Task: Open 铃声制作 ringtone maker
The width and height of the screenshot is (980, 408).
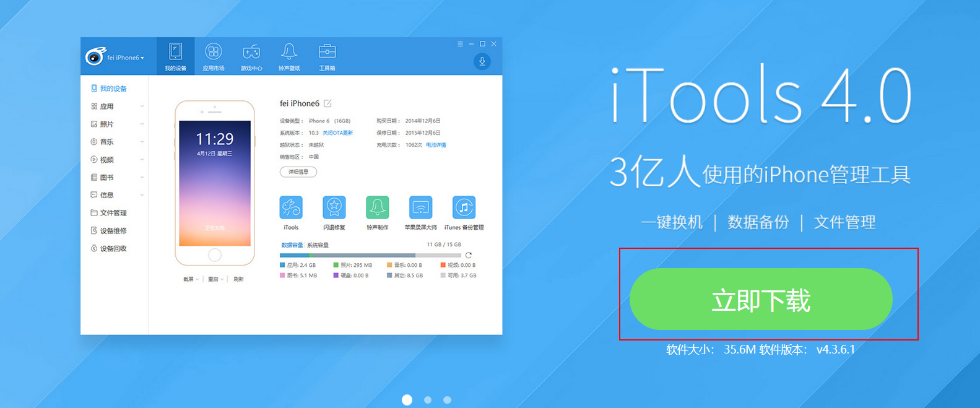Action: click(x=378, y=207)
